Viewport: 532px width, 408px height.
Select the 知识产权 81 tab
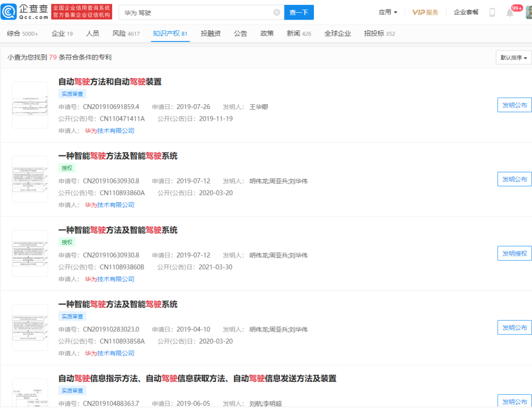click(x=170, y=34)
